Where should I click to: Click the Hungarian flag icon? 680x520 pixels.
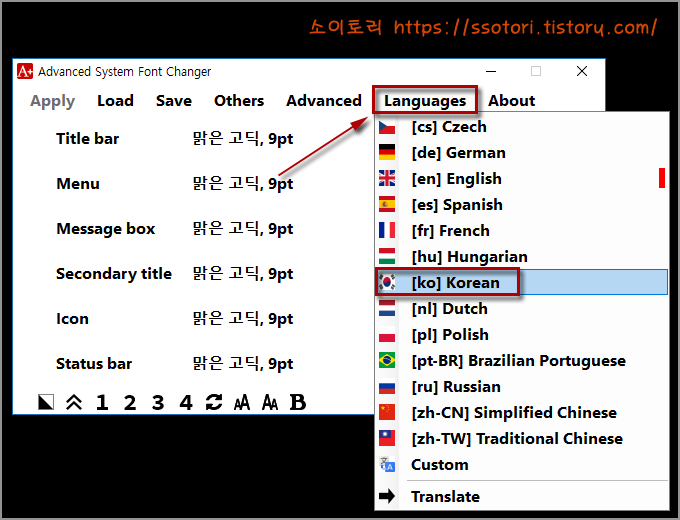click(387, 256)
